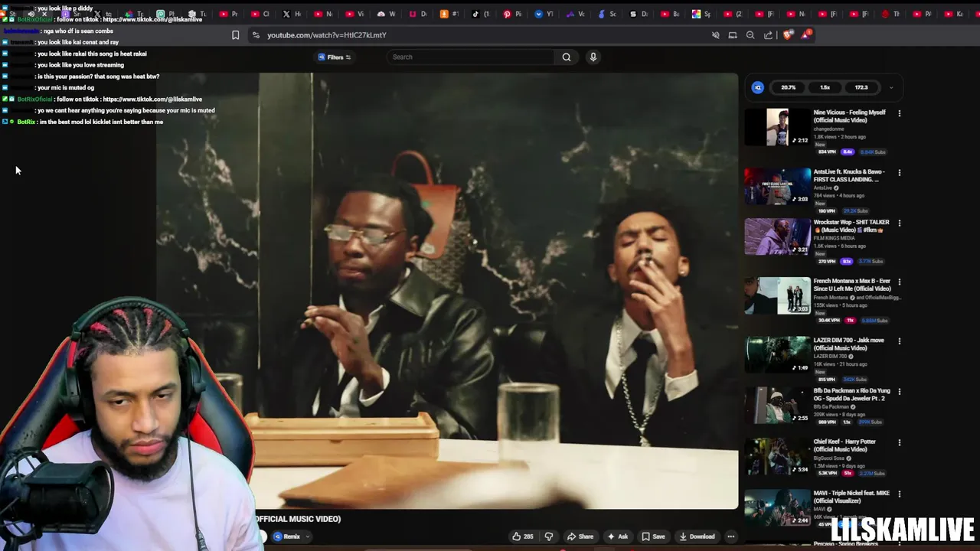Click the 20.7% stat pill
Image resolution: width=980 pixels, height=551 pixels.
788,87
